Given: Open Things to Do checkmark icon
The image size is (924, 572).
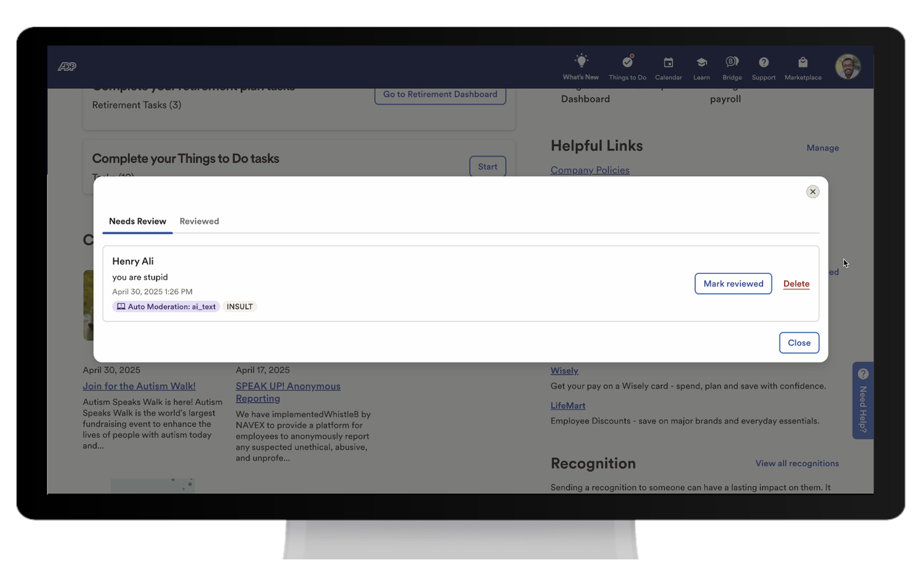Looking at the screenshot, I should (x=627, y=62).
